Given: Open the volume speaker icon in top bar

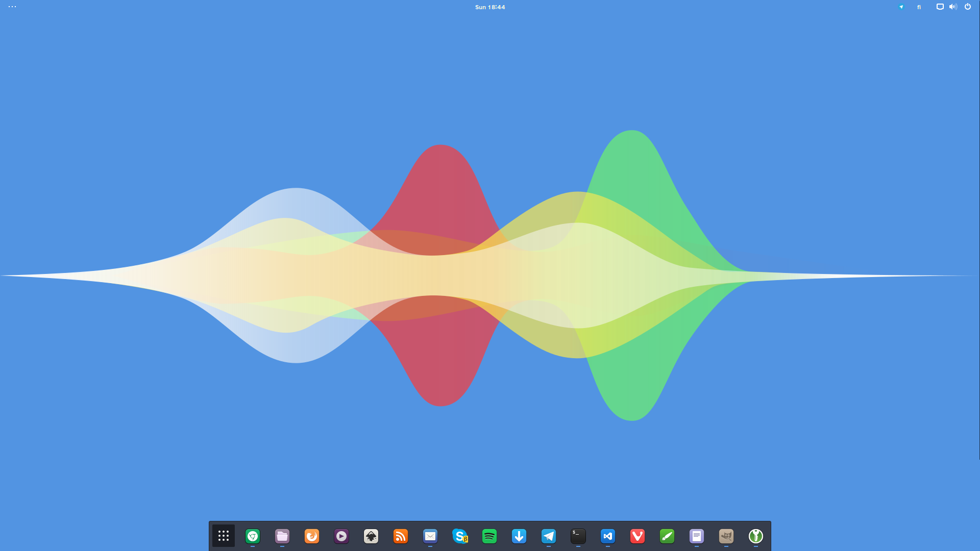Looking at the screenshot, I should [x=953, y=7].
